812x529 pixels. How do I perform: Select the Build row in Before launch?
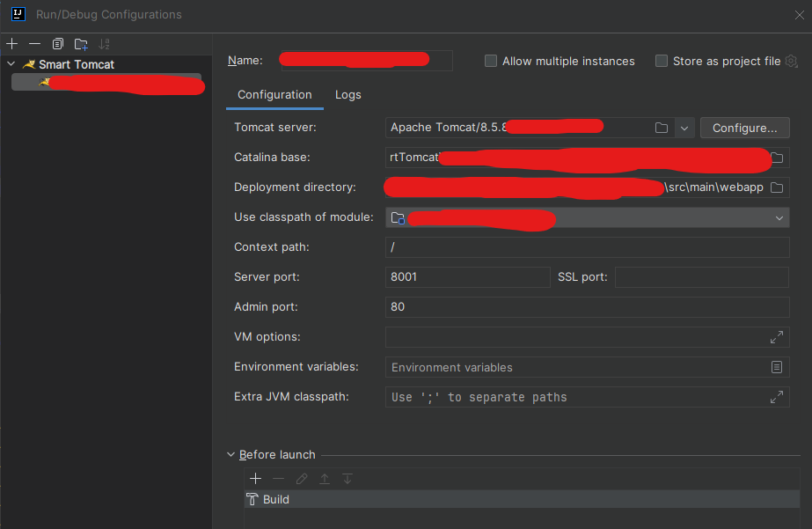(522, 499)
